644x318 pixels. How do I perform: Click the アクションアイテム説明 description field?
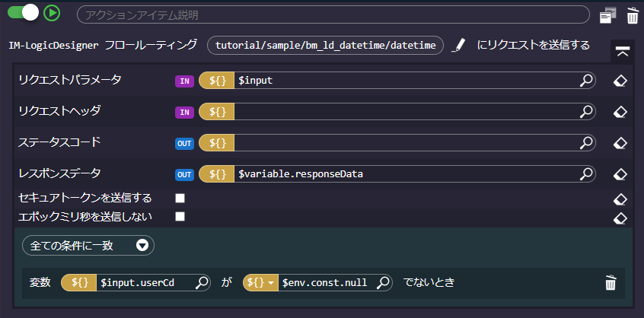pyautogui.click(x=333, y=15)
